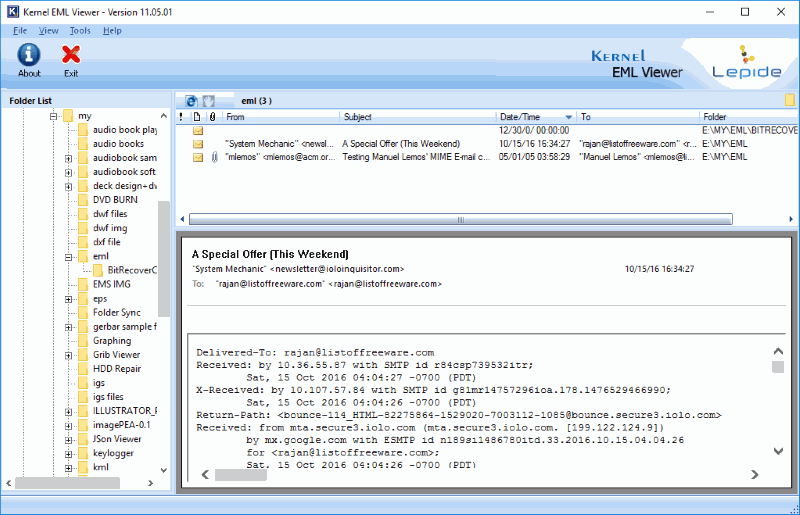800x515 pixels.
Task: Click the yellow note icon at top right of list
Action: point(789,100)
